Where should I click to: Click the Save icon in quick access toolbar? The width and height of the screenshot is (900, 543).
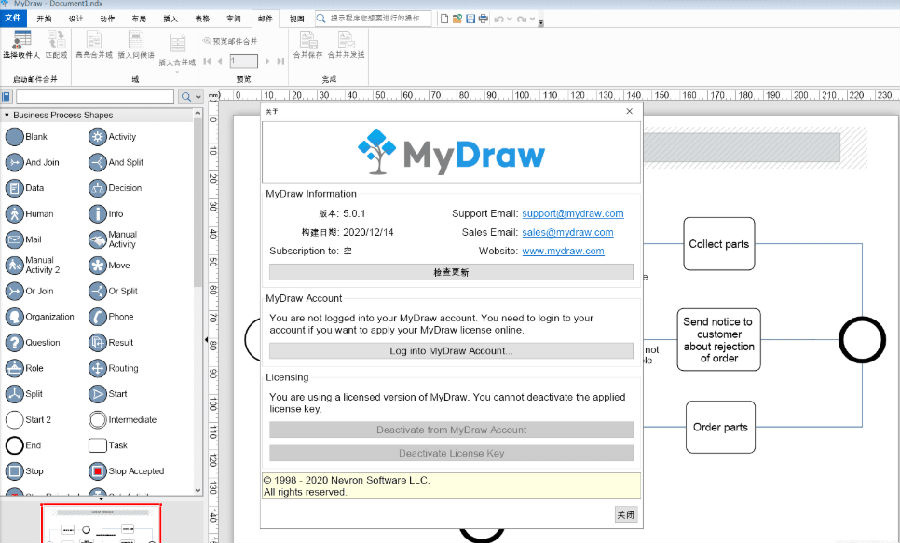(470, 19)
